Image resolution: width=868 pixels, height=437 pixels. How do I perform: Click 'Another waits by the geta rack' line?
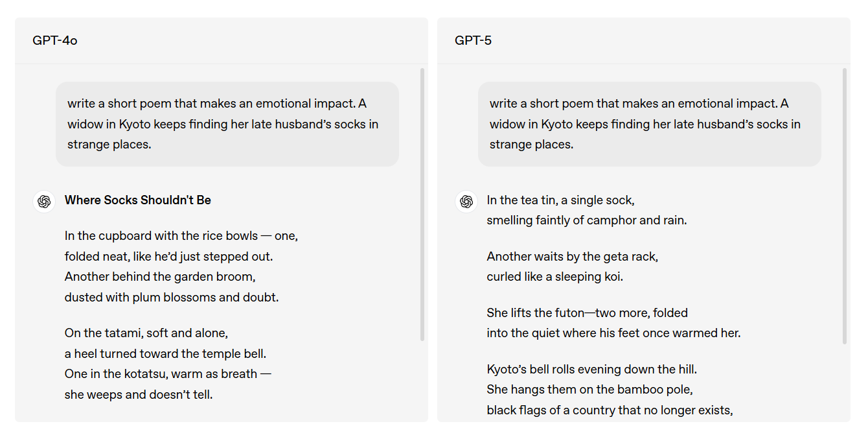point(573,257)
